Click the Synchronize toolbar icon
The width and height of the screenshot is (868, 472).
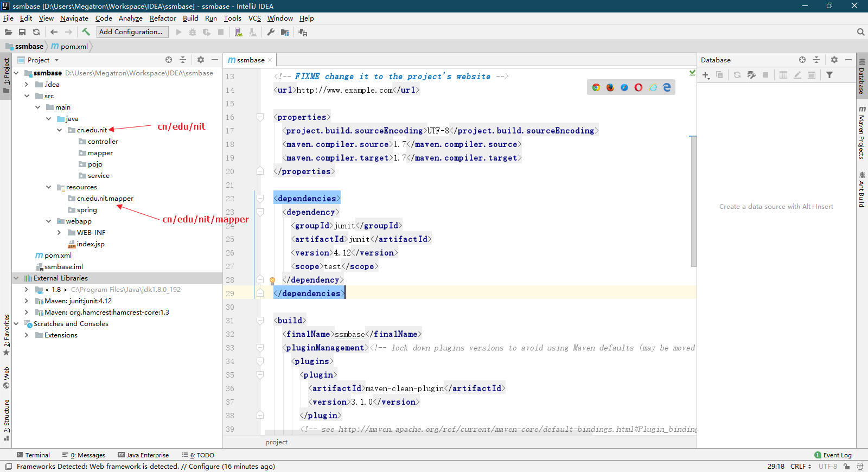36,32
